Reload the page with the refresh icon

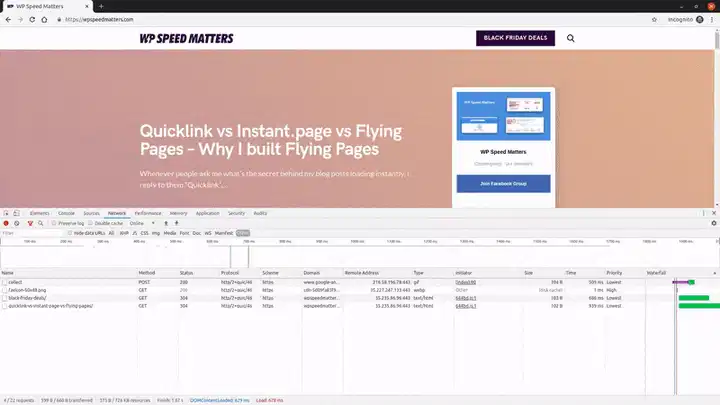click(x=32, y=19)
